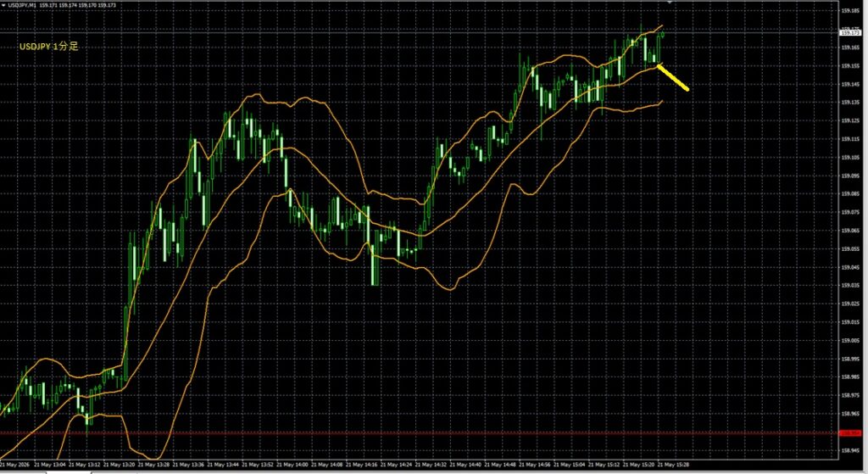Click time axis label 21 May 13:12
This screenshot has height=474, width=868.
click(85, 465)
